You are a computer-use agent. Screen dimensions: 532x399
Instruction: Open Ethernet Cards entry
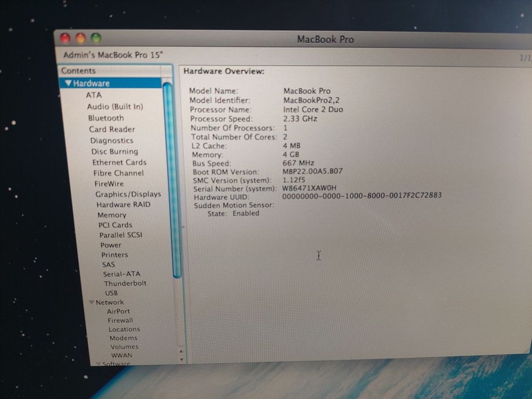(119, 162)
